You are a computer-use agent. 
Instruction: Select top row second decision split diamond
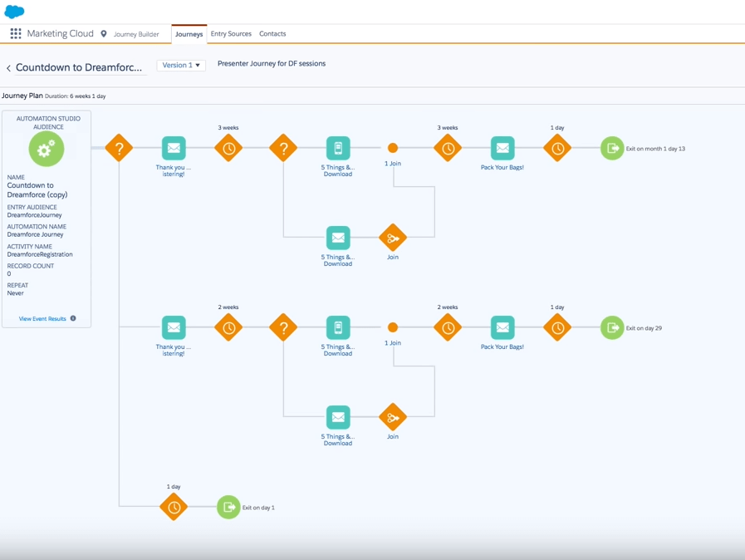tap(283, 149)
